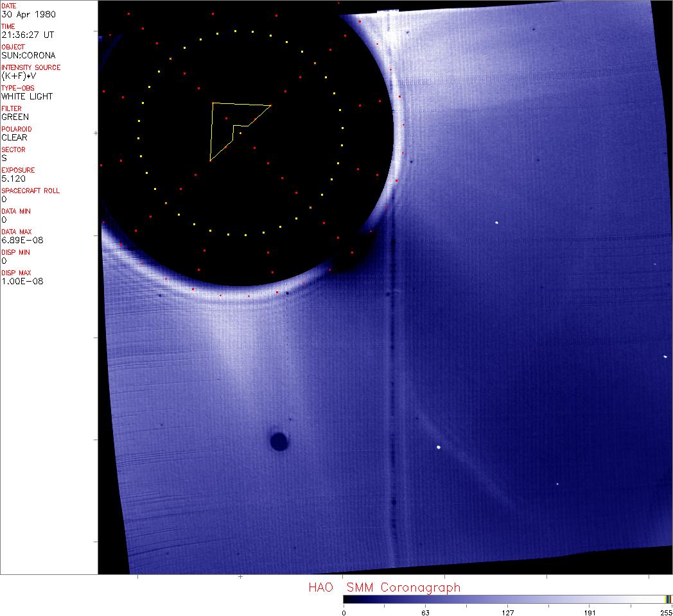
Task: Click the "GREEN" filter value
Action: click(x=15, y=117)
